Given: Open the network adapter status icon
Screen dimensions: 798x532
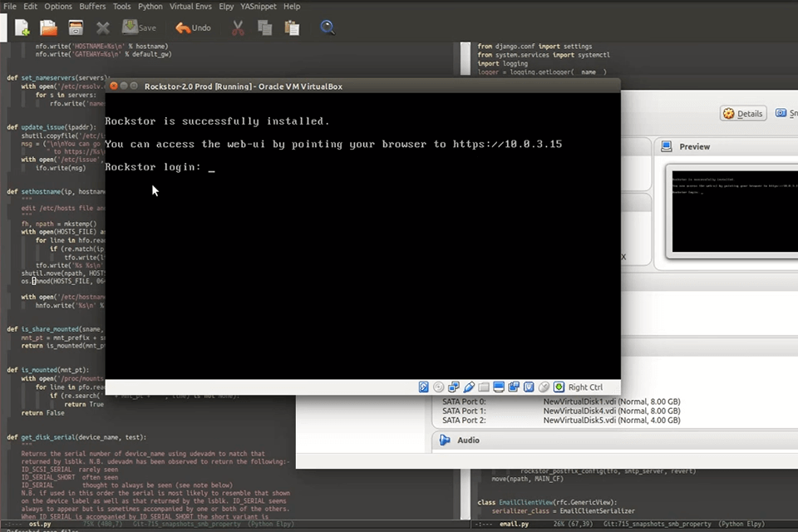Looking at the screenshot, I should [454, 387].
